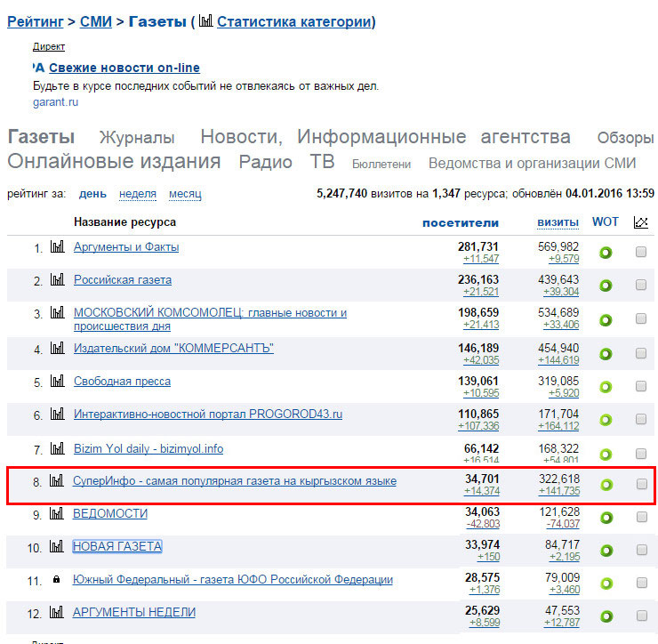
Task: Open statistics icon for Издательский дом КОММЕРСАНТЪ
Action: [x=57, y=348]
